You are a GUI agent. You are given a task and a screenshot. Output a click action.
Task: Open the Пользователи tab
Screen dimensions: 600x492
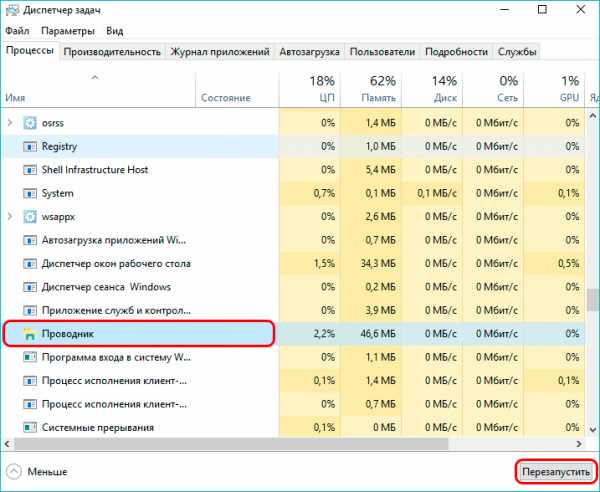(382, 52)
